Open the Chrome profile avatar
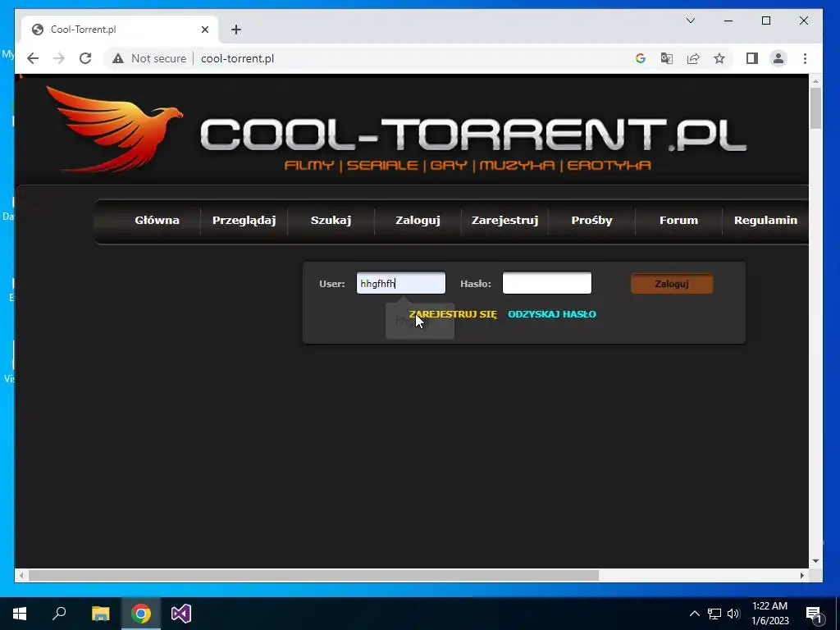This screenshot has height=630, width=840. [778, 58]
